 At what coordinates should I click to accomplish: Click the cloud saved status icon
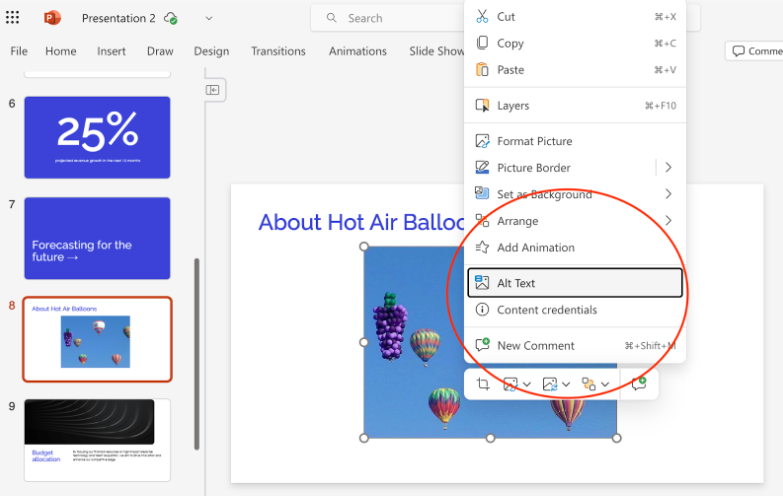[x=171, y=18]
